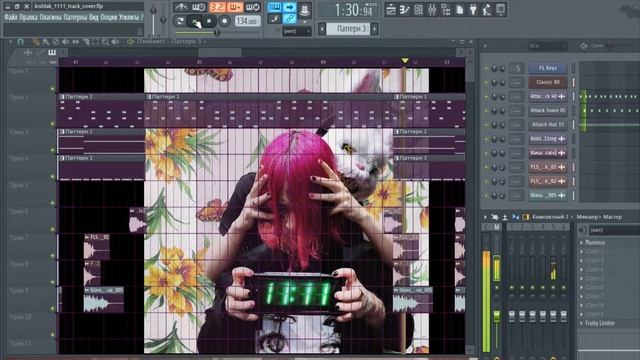The width and height of the screenshot is (640, 360).
Task: Click the previous pattern arrow left of Паттерн 3
Action: tap(322, 29)
